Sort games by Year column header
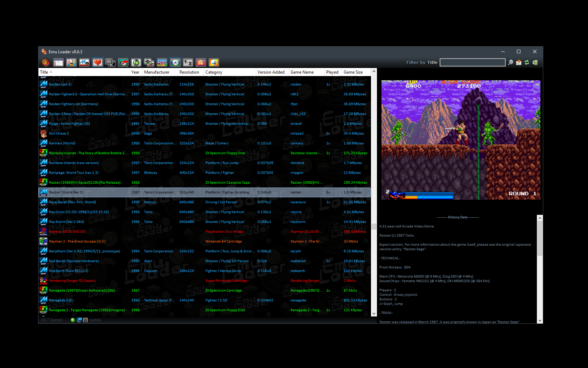Image resolution: width=588 pixels, height=368 pixels. pyautogui.click(x=135, y=72)
